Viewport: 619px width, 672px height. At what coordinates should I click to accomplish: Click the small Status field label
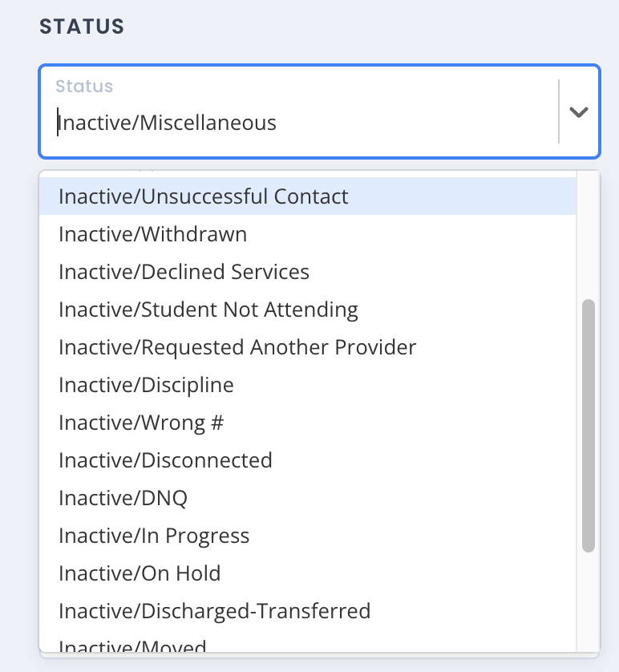(x=84, y=86)
